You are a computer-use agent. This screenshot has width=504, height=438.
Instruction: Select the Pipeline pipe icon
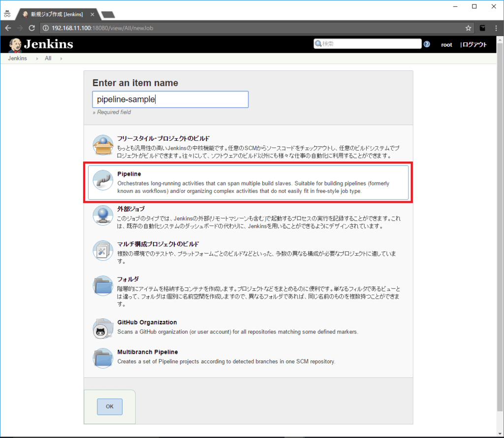[x=103, y=180]
